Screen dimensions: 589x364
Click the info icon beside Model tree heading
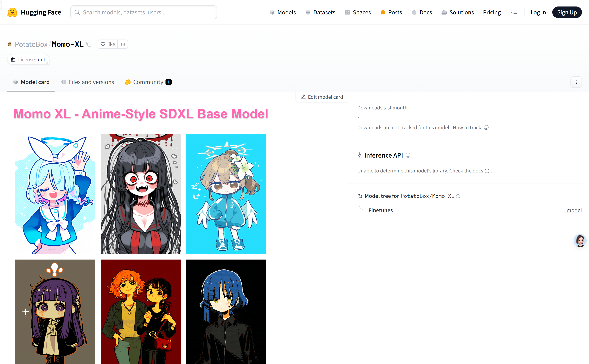click(458, 196)
